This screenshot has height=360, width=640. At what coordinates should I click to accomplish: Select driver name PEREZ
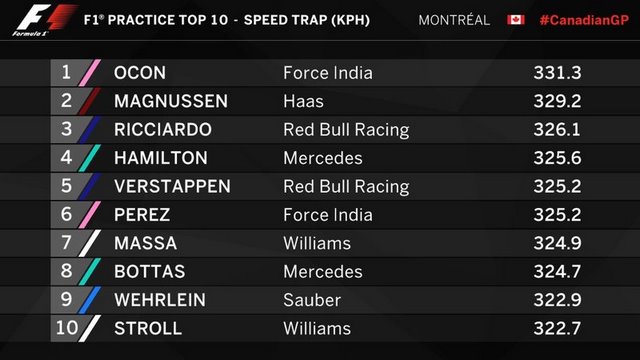click(x=142, y=215)
